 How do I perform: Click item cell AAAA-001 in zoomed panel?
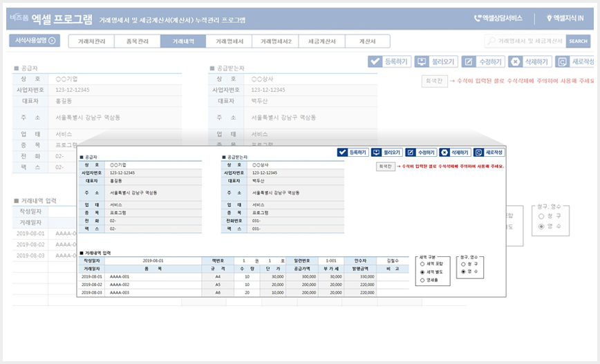click(x=153, y=276)
